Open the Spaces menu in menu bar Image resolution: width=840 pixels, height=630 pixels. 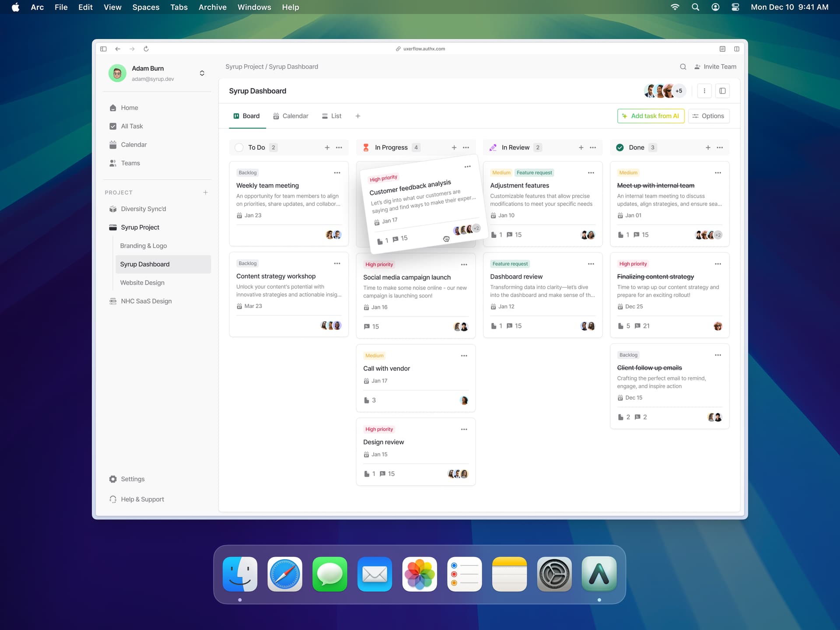click(146, 7)
